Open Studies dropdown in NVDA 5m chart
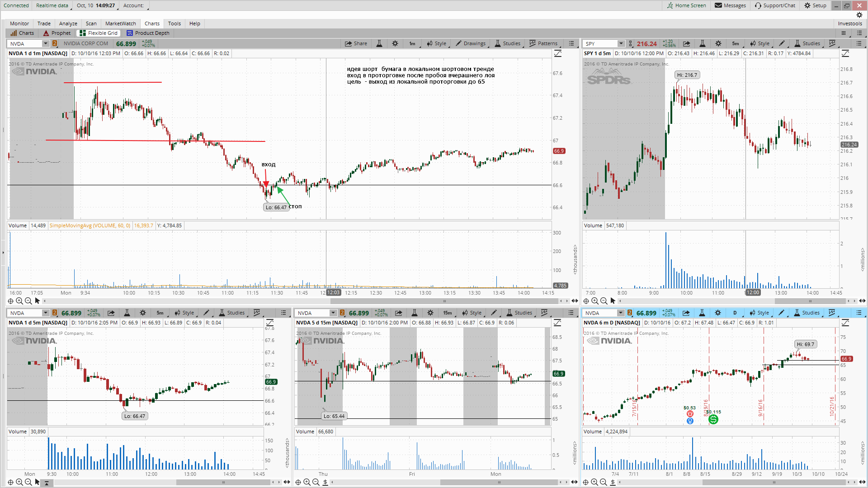This screenshot has height=488, width=868. pyautogui.click(x=232, y=313)
